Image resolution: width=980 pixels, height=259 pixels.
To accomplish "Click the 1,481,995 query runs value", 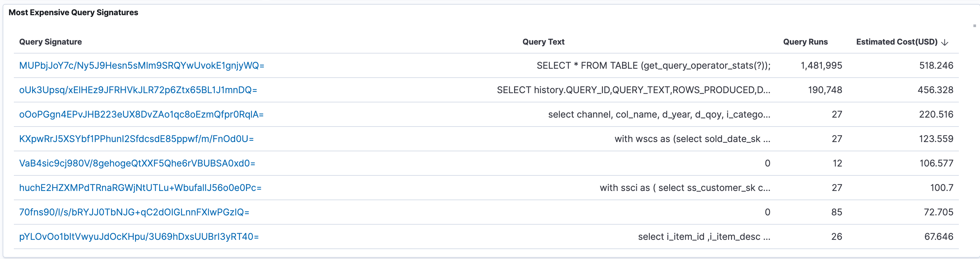I will [x=821, y=65].
